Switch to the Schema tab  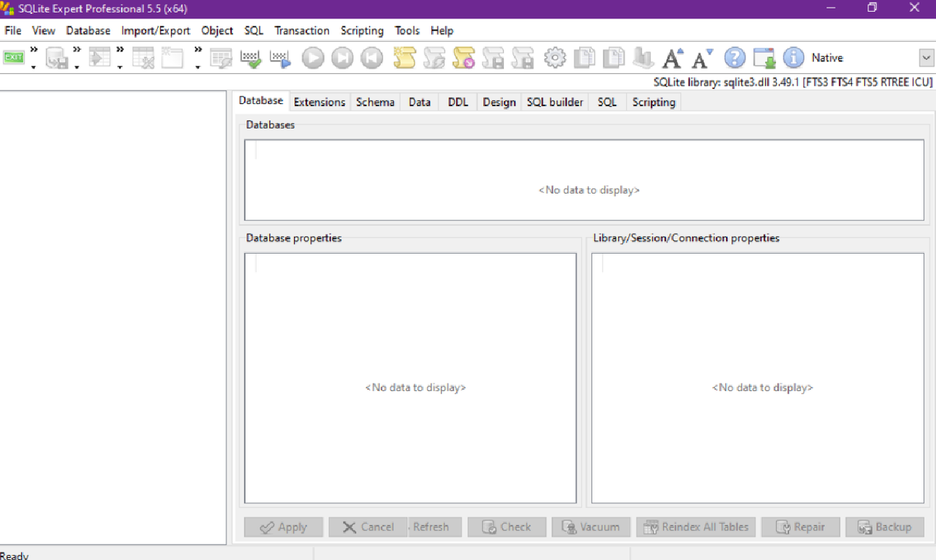[375, 102]
